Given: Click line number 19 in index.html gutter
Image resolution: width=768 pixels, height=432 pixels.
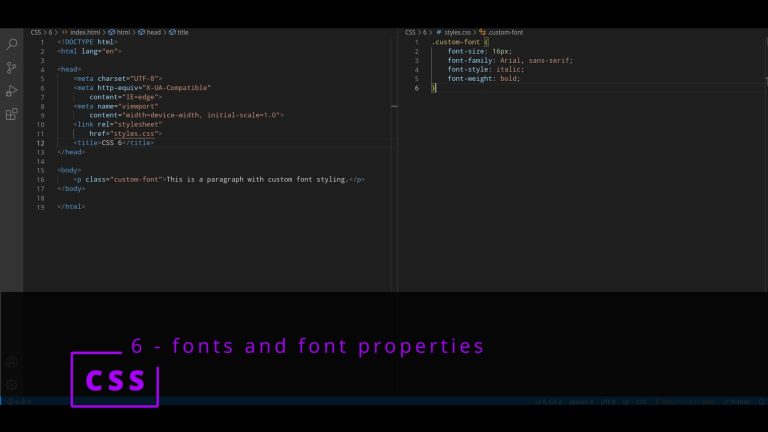Looking at the screenshot, I should point(40,207).
